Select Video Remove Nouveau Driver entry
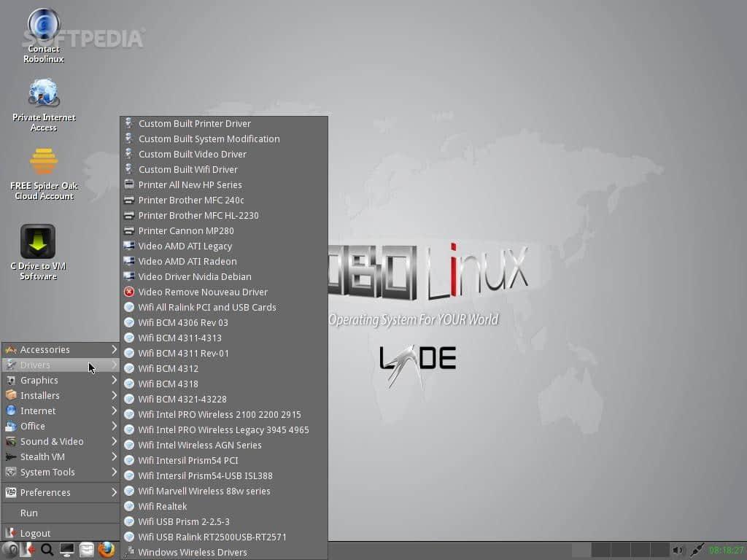This screenshot has width=747, height=560. (203, 292)
